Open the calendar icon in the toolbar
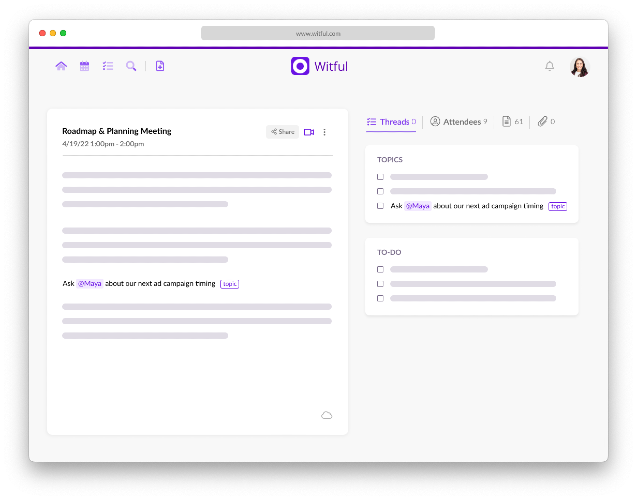Screen dimensions: 637x500 click(84, 66)
